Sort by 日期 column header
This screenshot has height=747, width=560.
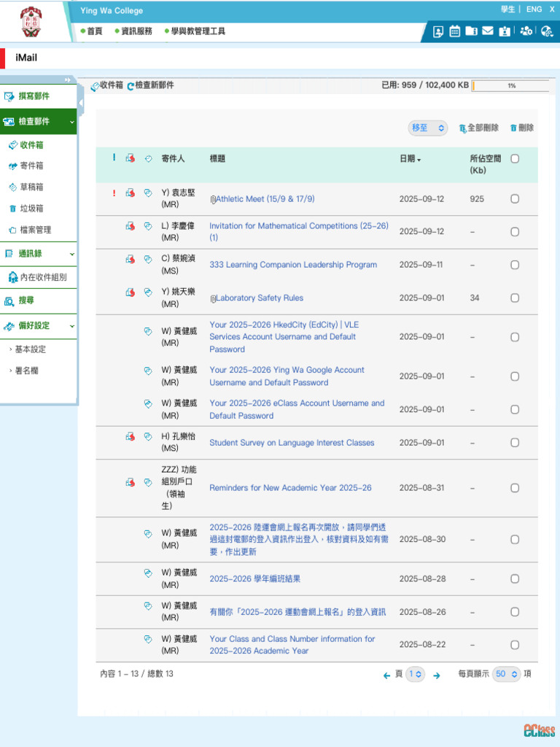tap(410, 158)
